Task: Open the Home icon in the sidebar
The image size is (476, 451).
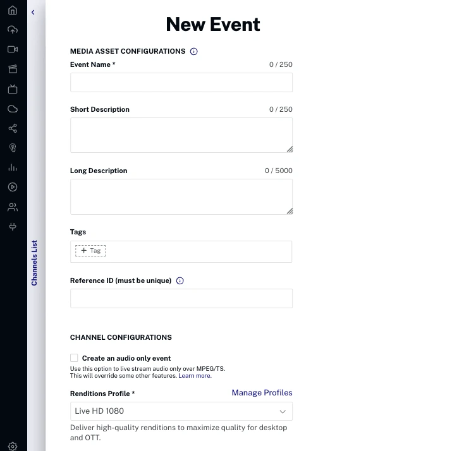Action: 12,11
